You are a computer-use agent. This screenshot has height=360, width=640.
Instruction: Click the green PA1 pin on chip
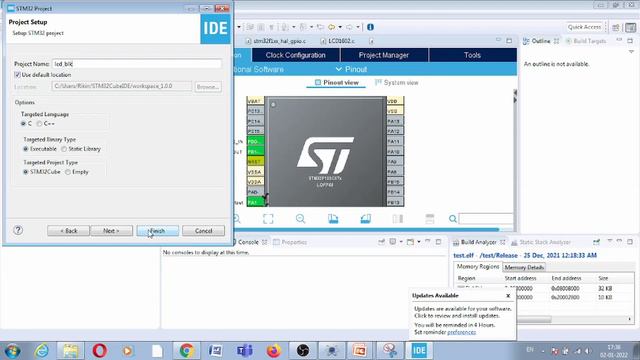tap(256, 202)
